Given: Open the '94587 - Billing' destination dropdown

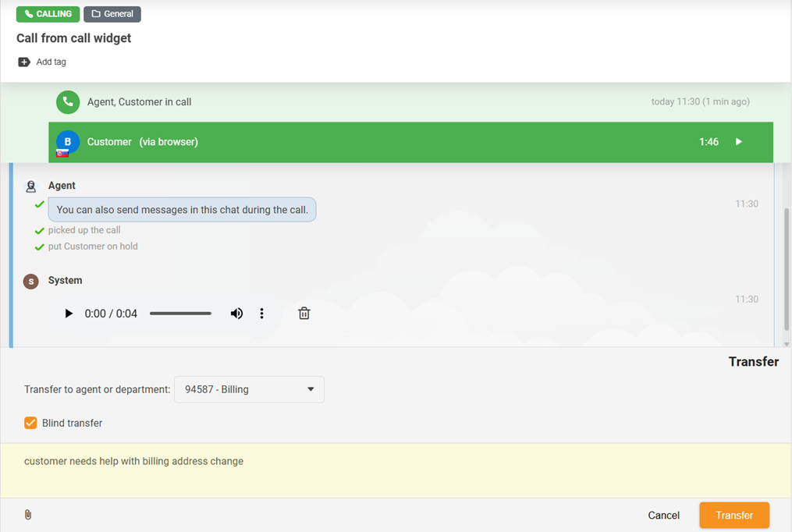Looking at the screenshot, I should coord(249,389).
